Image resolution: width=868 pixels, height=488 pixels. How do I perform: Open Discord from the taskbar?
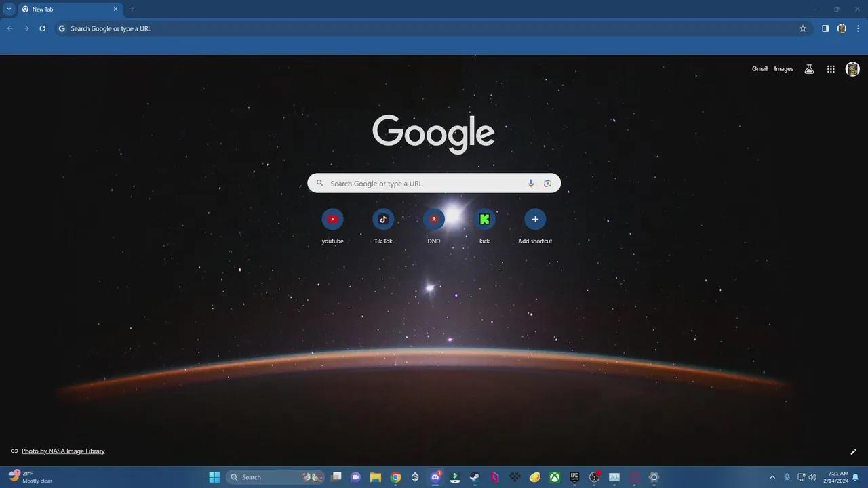(435, 477)
